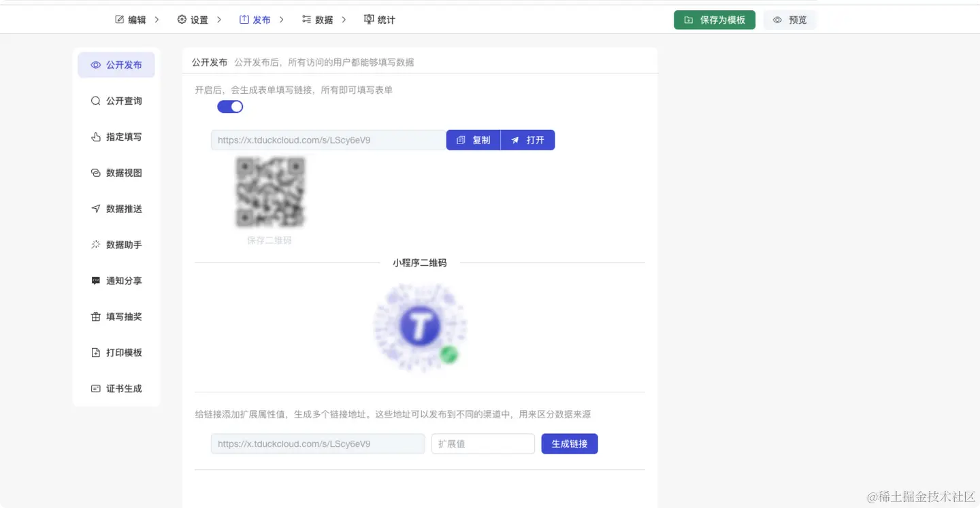This screenshot has height=508, width=980.
Task: Click the card icon beside 证书生成
Action: click(x=96, y=389)
